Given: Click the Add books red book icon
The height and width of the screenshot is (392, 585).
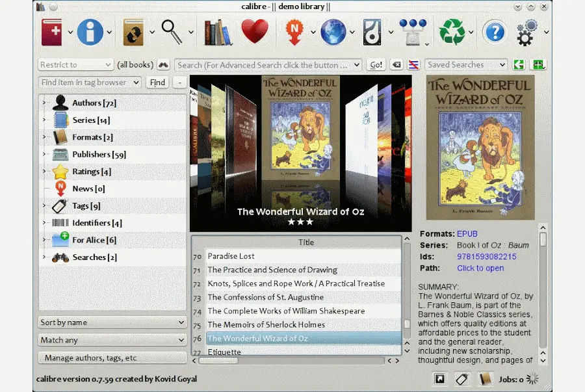Looking at the screenshot, I should pos(52,32).
